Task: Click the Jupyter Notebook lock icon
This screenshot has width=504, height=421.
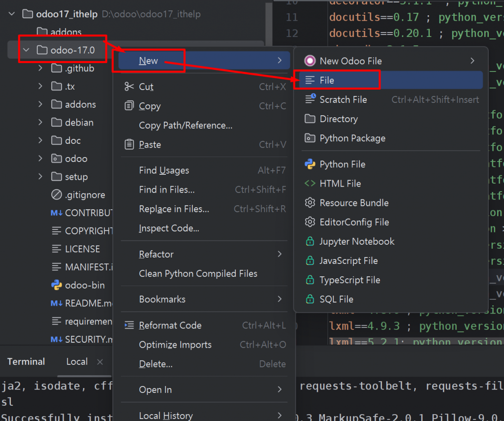Action: pos(310,241)
